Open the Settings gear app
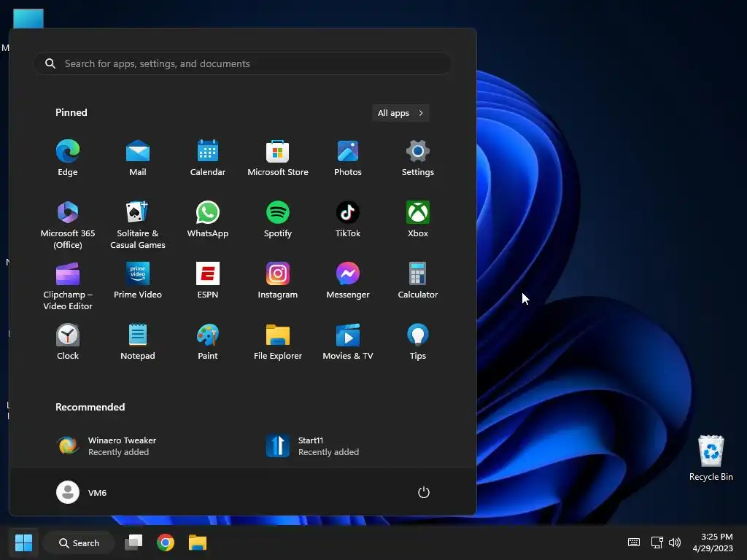The image size is (747, 560). click(x=418, y=158)
